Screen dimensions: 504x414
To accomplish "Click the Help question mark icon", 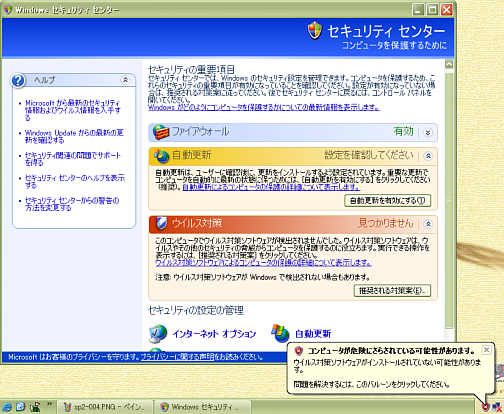I will click(18, 80).
